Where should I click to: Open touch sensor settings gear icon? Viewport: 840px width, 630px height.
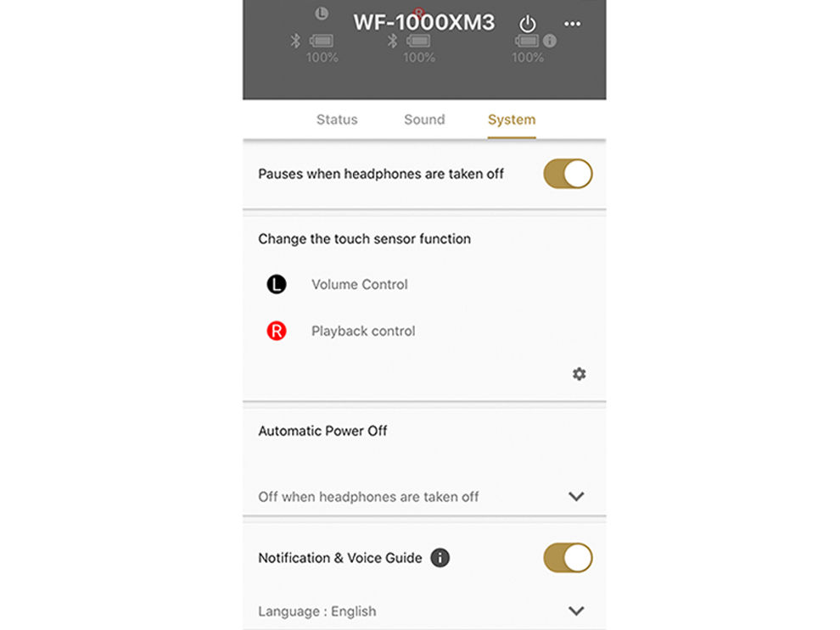580,374
